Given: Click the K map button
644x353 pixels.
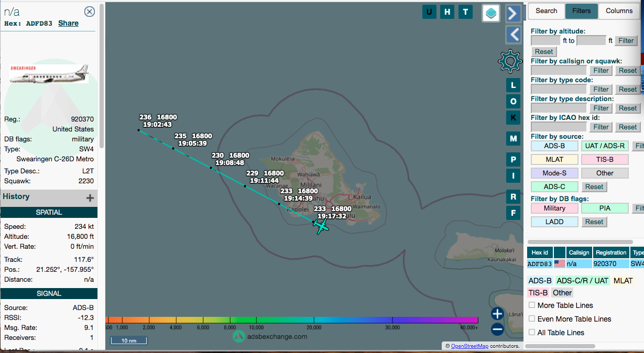Looking at the screenshot, I should (x=513, y=118).
